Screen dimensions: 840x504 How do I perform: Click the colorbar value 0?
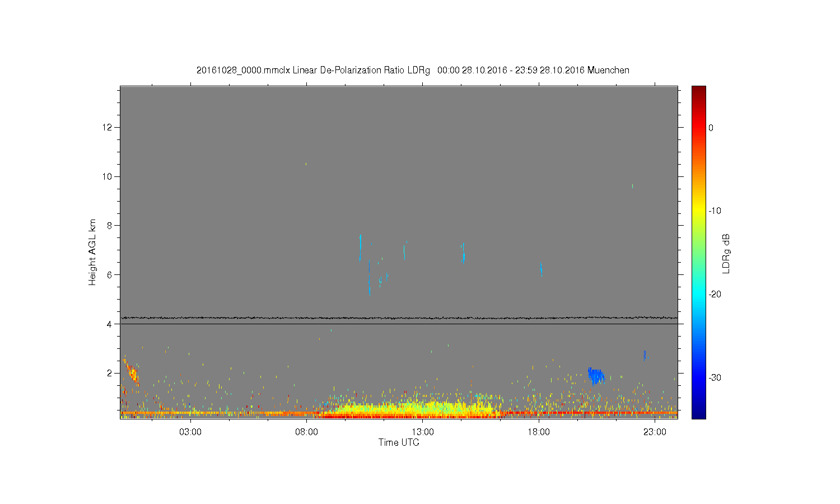tap(711, 128)
